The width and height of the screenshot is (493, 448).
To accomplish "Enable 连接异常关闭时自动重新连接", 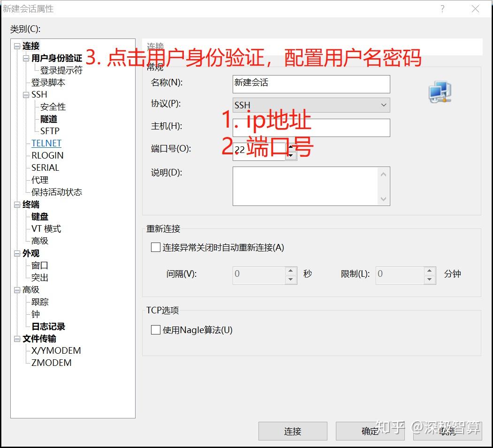I will click(155, 247).
